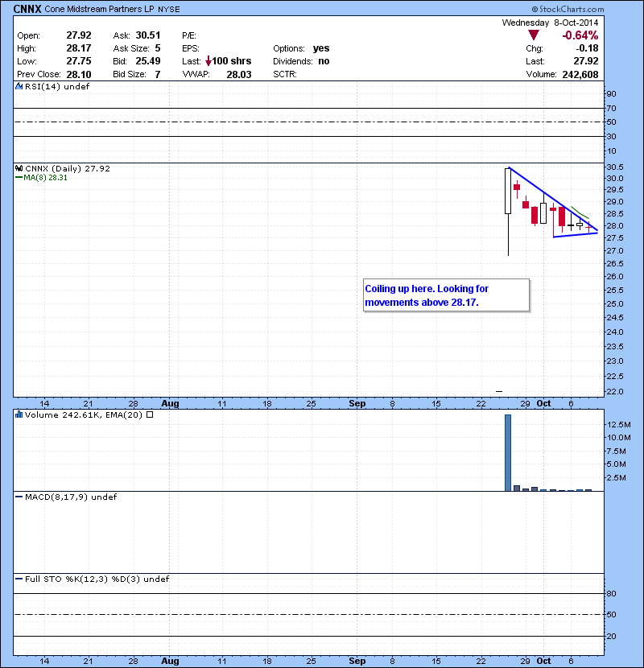Click the 80 level on the stochastic axis
Screen dimensions: 644x668
coord(611,593)
